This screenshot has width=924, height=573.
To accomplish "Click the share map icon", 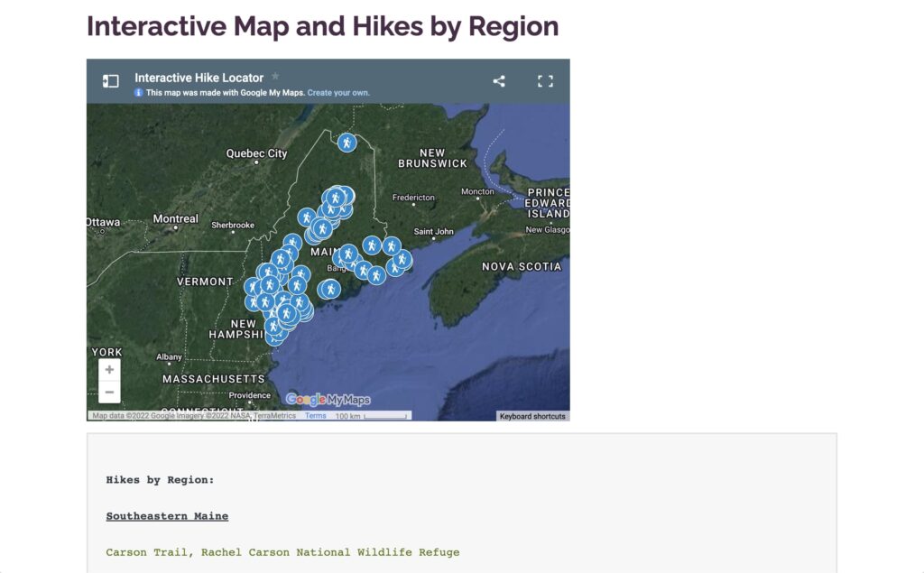I will coord(499,81).
